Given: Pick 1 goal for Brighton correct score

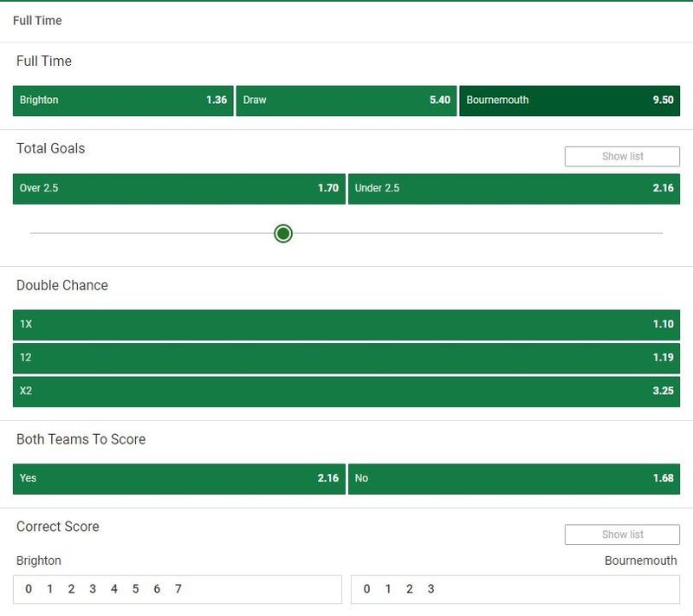Looking at the screenshot, I should (50, 589).
